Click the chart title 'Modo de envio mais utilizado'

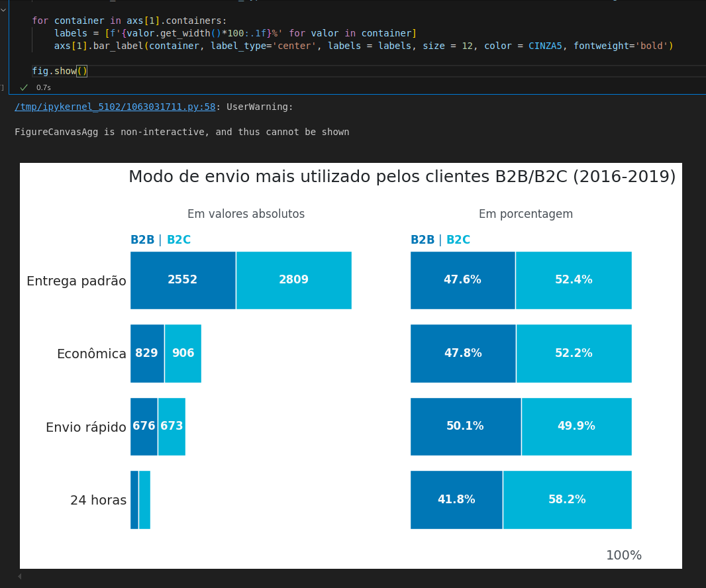coord(402,177)
